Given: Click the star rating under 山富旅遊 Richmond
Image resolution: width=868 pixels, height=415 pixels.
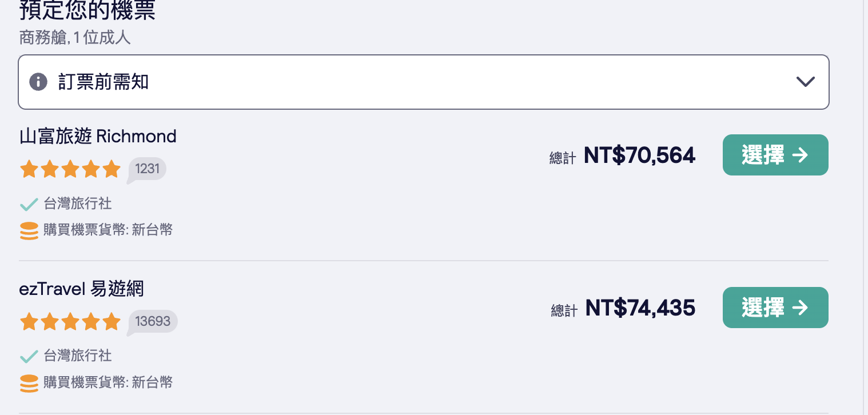Looking at the screenshot, I should [x=70, y=169].
